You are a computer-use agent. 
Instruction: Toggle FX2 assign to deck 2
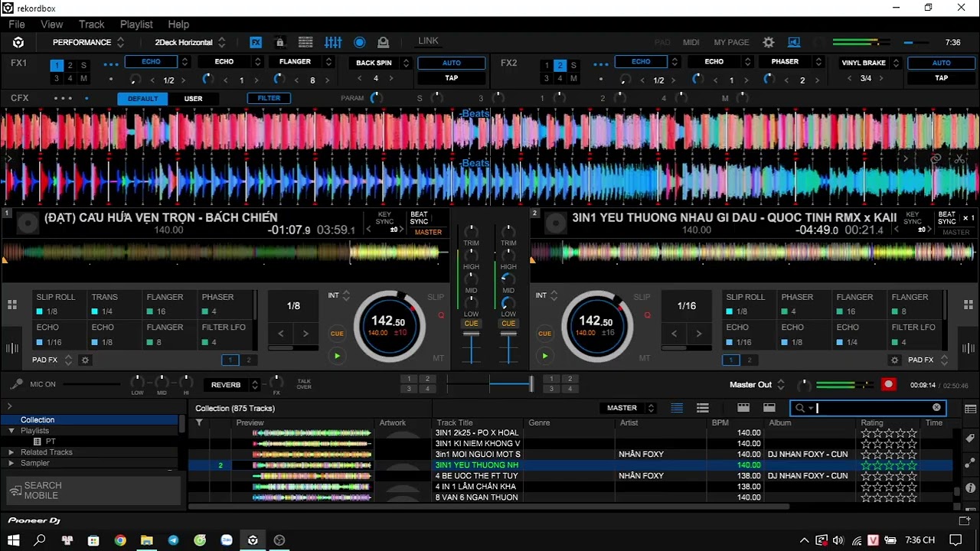coord(560,66)
